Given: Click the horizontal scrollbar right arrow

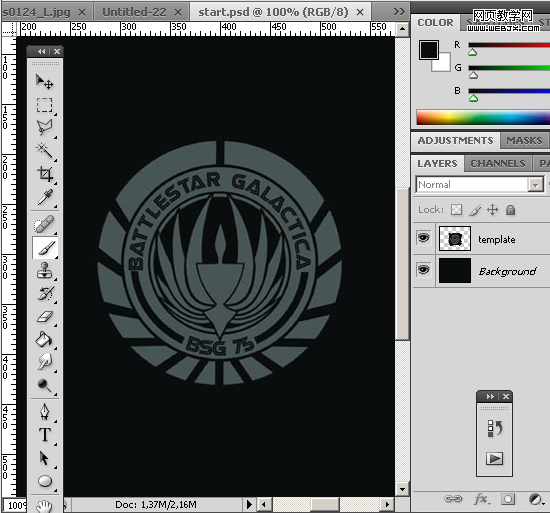Looking at the screenshot, I should coord(387,505).
